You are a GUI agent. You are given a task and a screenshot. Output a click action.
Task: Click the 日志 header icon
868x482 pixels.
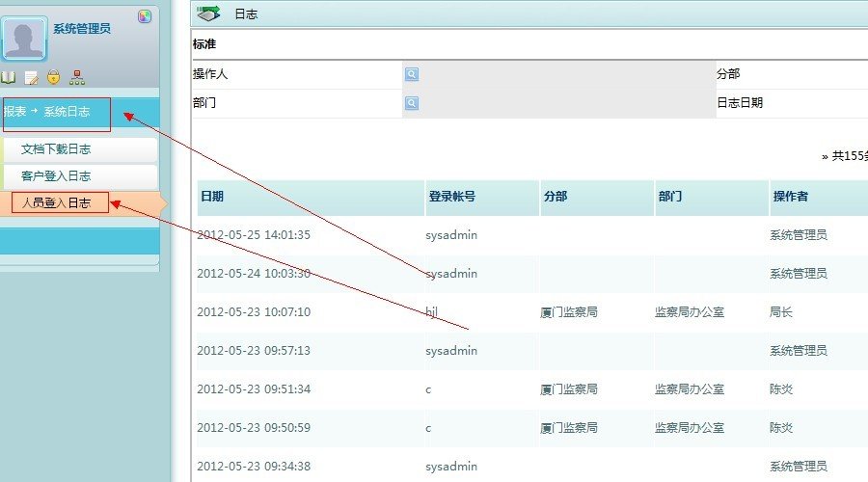coord(208,13)
